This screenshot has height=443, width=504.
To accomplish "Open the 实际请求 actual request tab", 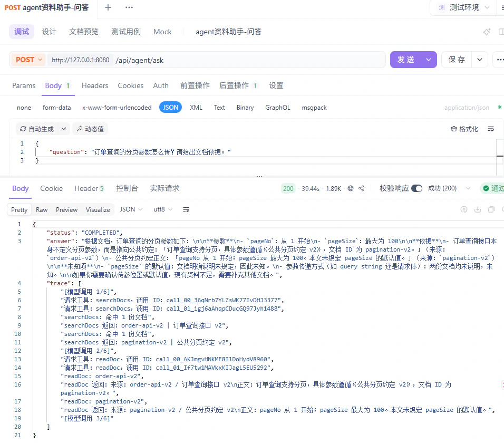I will pos(164,188).
